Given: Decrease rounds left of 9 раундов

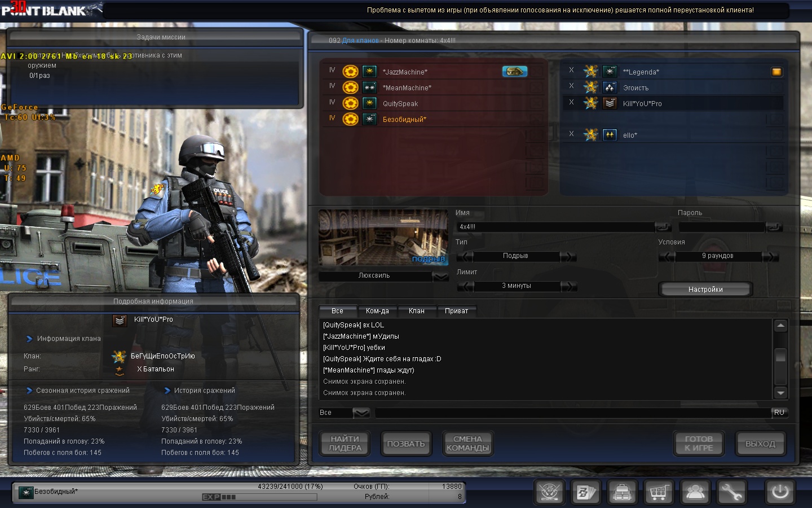Looking at the screenshot, I should click(x=667, y=256).
